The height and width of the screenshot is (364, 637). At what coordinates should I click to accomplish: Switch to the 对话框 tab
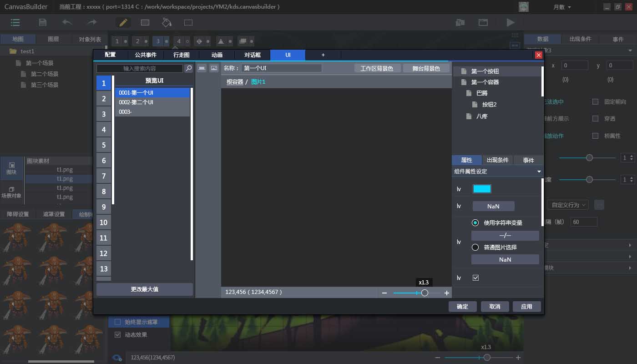point(253,55)
